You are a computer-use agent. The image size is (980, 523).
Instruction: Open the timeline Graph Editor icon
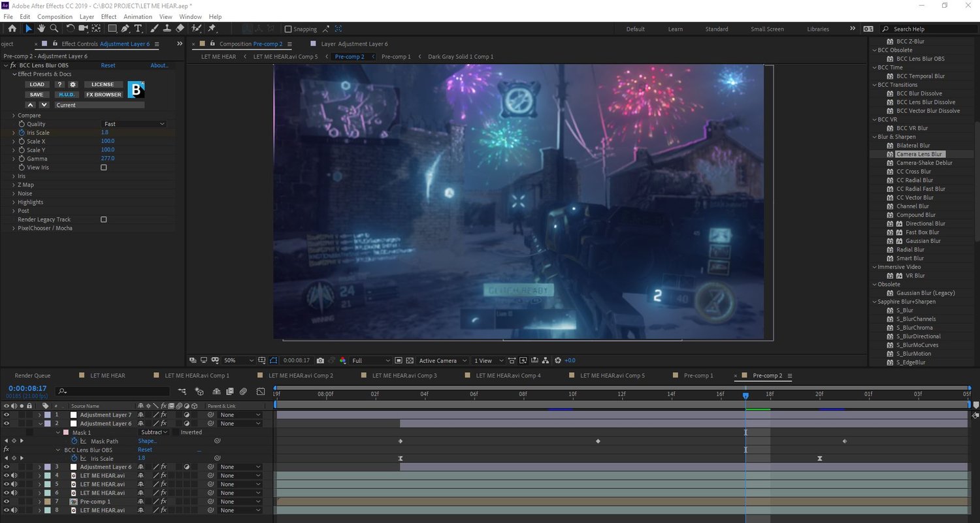(x=260, y=392)
